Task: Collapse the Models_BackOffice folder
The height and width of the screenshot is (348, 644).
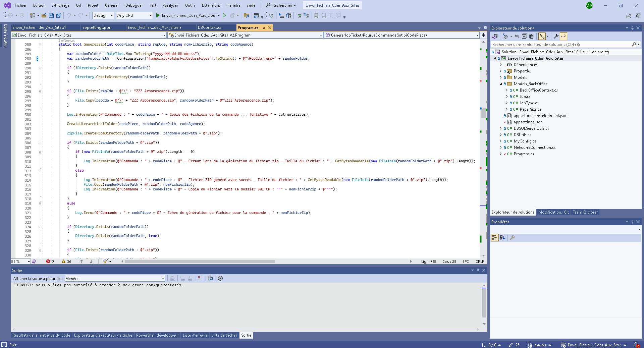Action: click(500, 84)
